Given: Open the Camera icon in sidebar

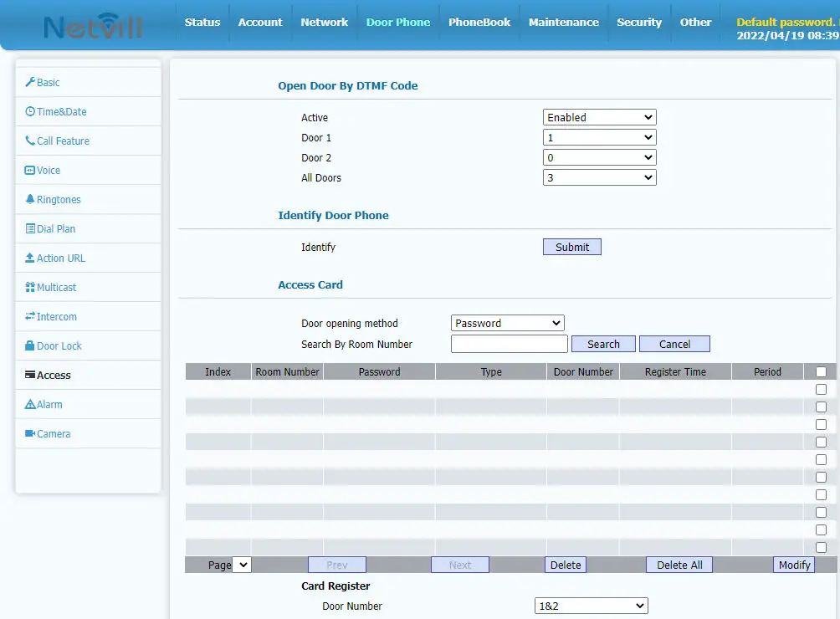Looking at the screenshot, I should 30,433.
